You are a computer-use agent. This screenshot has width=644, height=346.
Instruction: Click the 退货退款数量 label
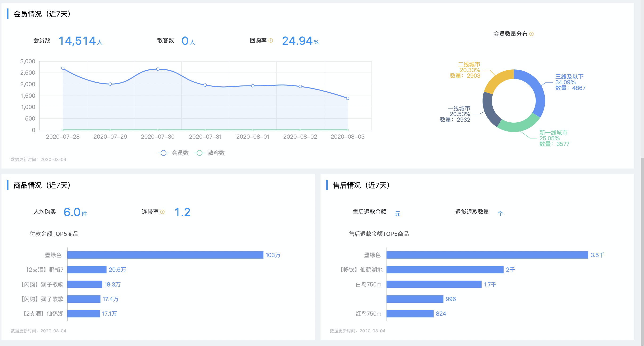point(472,212)
